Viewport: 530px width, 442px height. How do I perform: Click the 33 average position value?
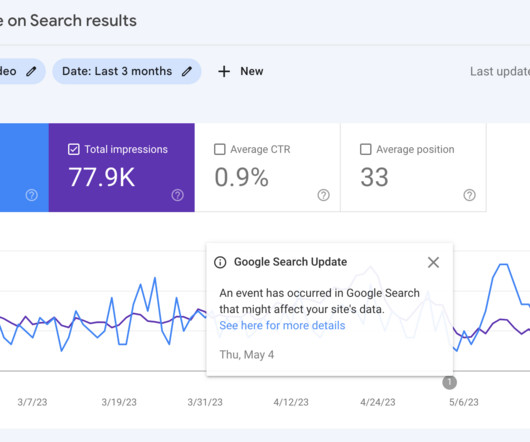click(x=374, y=177)
